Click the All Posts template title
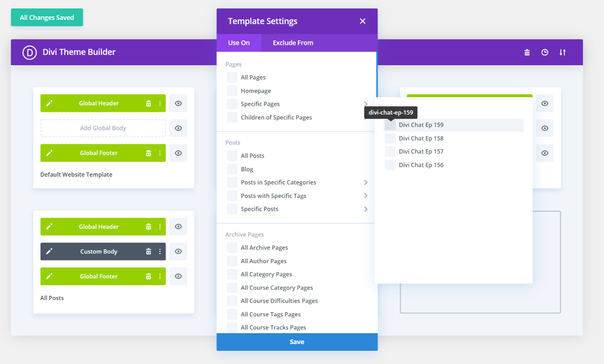This screenshot has height=364, width=604. coord(52,298)
